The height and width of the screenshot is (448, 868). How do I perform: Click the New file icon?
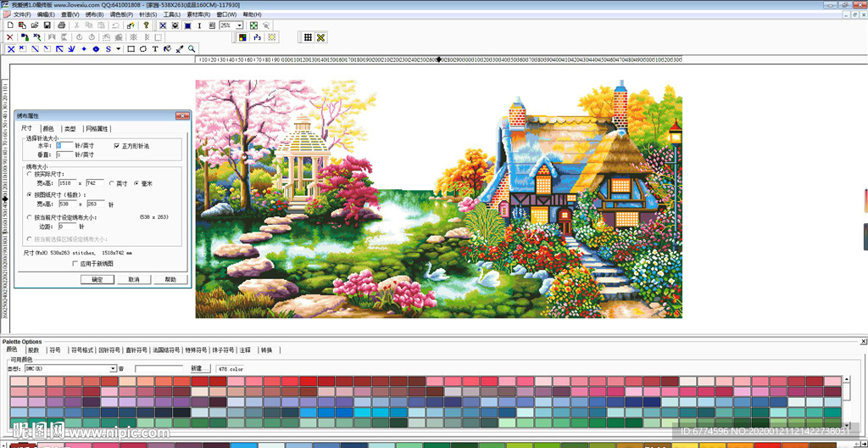[10, 25]
